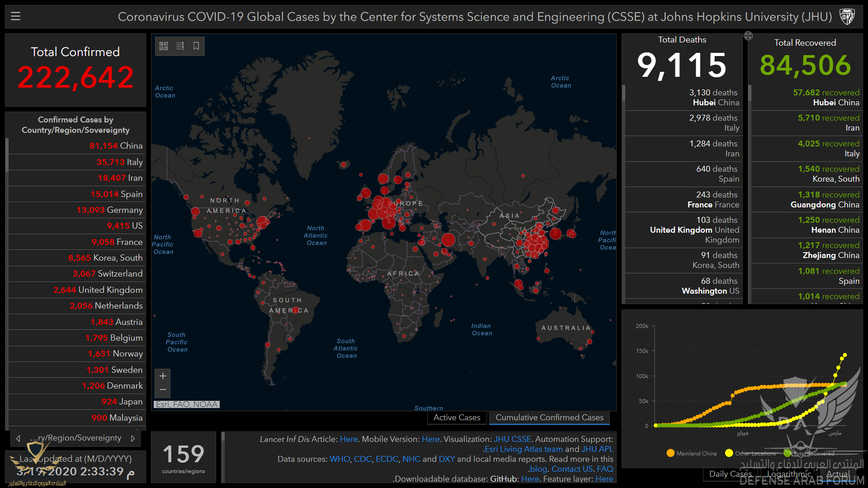Image resolution: width=868 pixels, height=488 pixels.
Task: Select '2,978 deaths Italy' entry
Action: pyautogui.click(x=683, y=123)
